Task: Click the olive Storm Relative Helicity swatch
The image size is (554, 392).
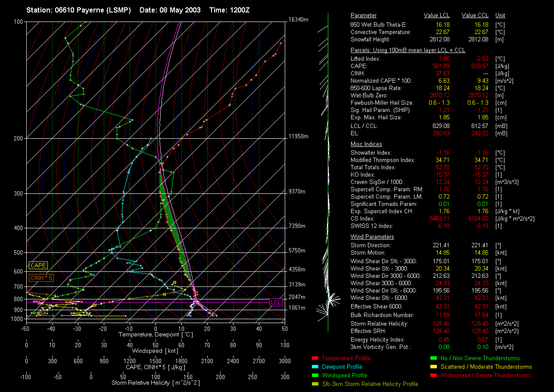Action: point(314,384)
